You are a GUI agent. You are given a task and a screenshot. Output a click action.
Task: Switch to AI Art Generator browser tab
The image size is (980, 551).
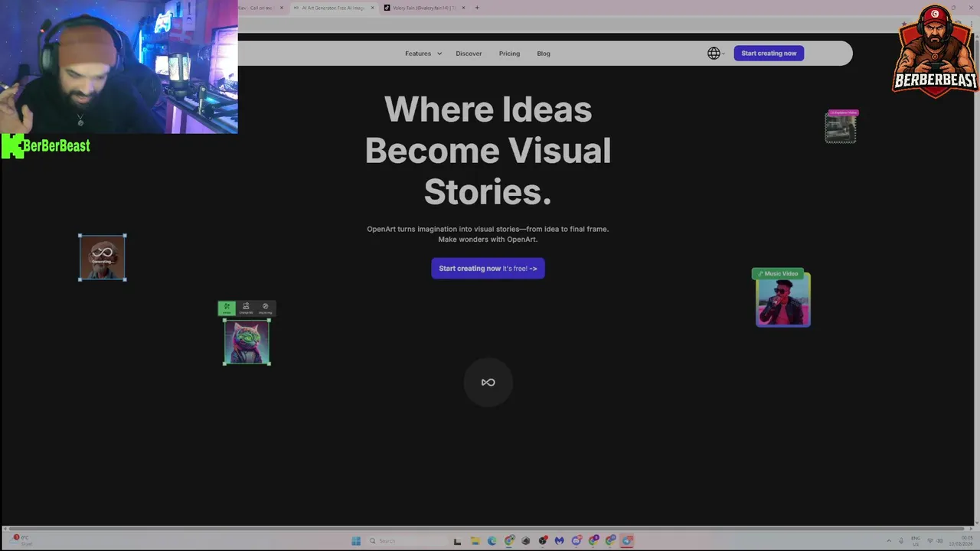tap(333, 8)
